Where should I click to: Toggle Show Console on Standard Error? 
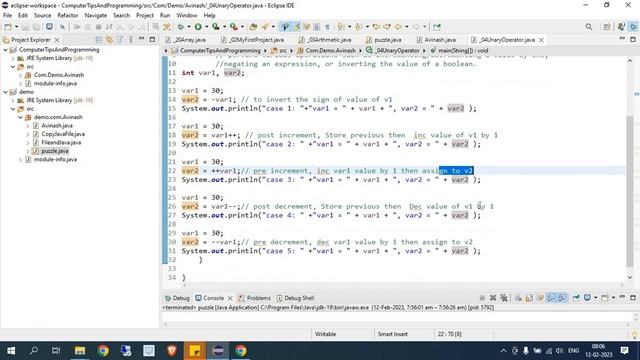pyautogui.click(x=562, y=298)
